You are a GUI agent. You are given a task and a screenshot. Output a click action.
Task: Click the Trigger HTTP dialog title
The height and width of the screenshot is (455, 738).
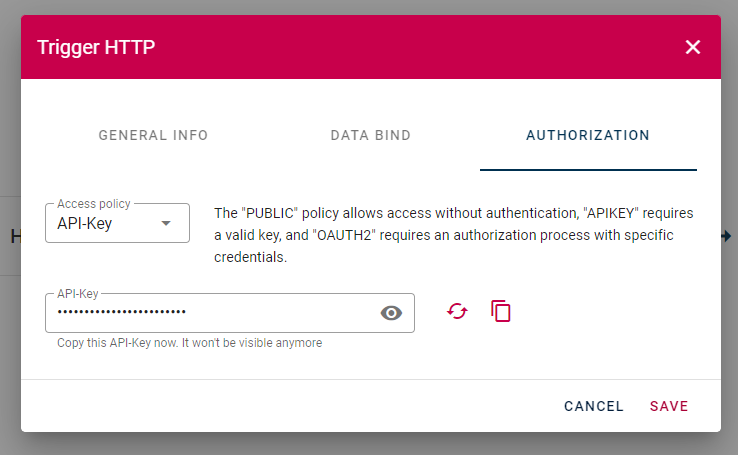[x=96, y=47]
